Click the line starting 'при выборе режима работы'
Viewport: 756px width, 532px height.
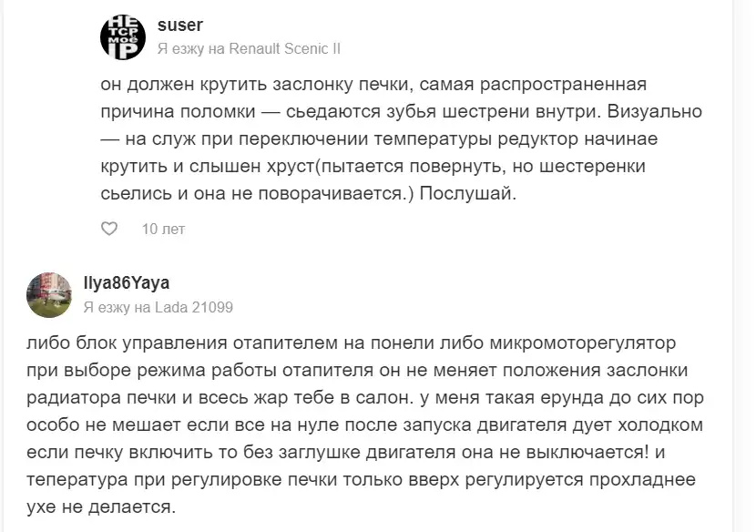tap(357, 371)
